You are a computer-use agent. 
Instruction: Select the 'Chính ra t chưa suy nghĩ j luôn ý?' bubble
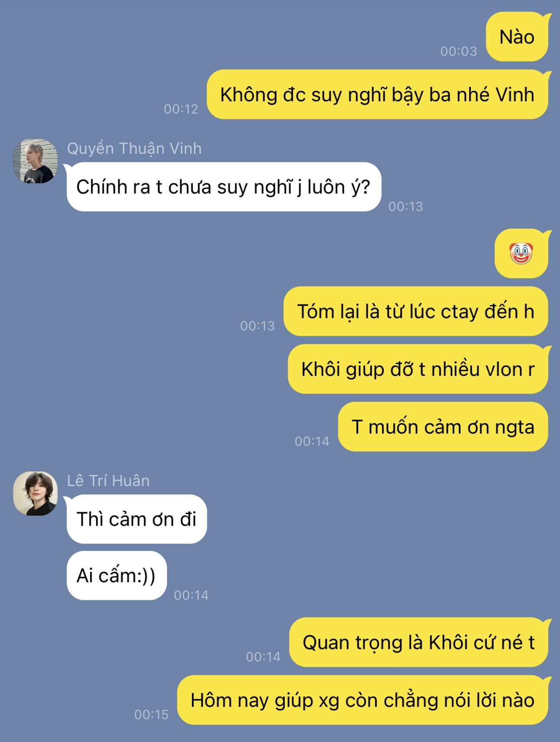coord(224,187)
